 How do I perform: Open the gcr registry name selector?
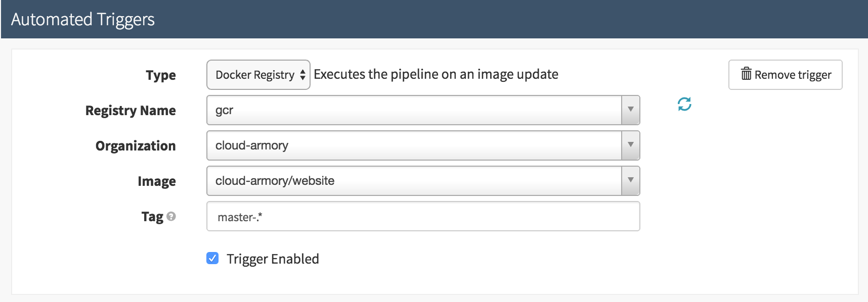pos(414,110)
